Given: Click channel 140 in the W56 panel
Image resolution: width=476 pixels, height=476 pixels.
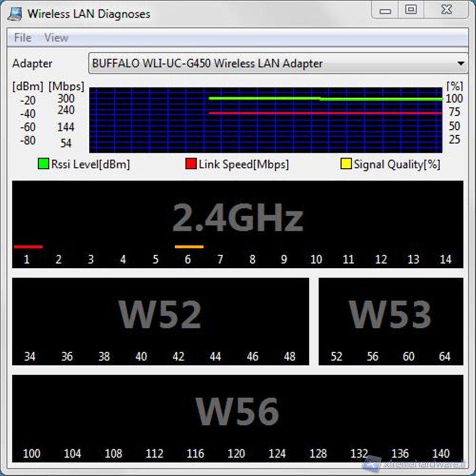Looking at the screenshot, I should (441, 453).
